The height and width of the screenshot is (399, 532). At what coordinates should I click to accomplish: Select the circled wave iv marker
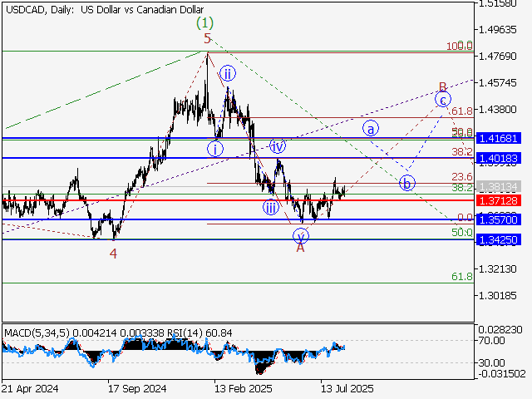(278, 145)
